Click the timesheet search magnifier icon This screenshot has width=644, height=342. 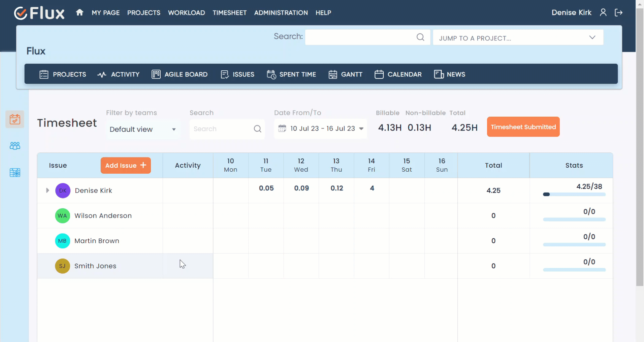(257, 129)
